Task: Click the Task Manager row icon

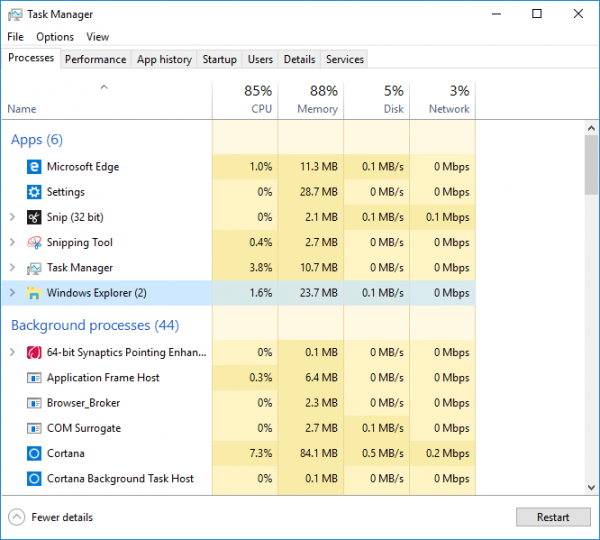Action: click(34, 268)
